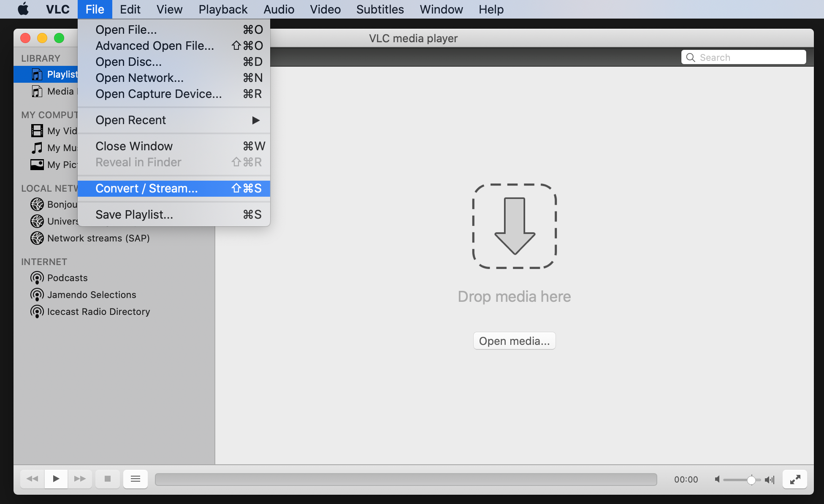Adjust the volume slider knob
Viewport: 824px width, 504px height.
[x=751, y=480]
